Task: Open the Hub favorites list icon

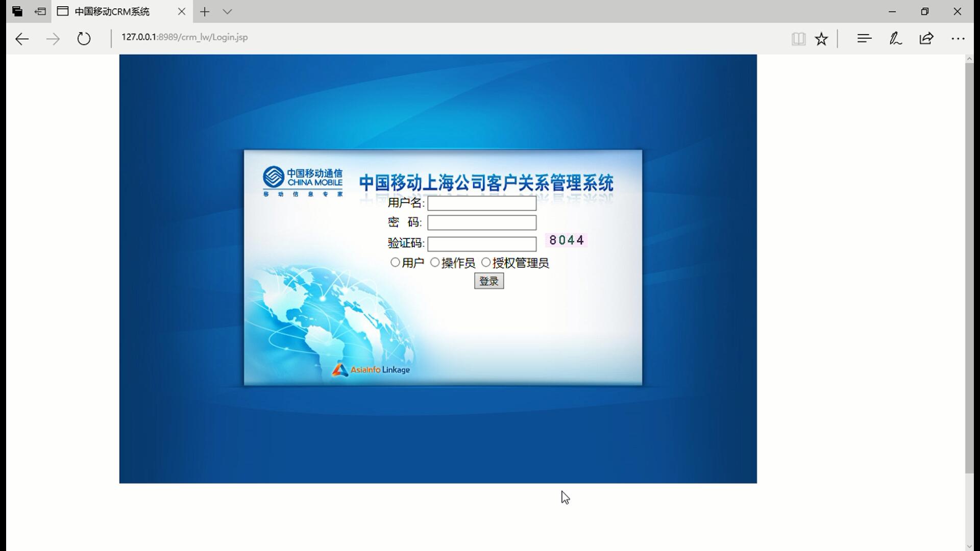Action: [864, 38]
